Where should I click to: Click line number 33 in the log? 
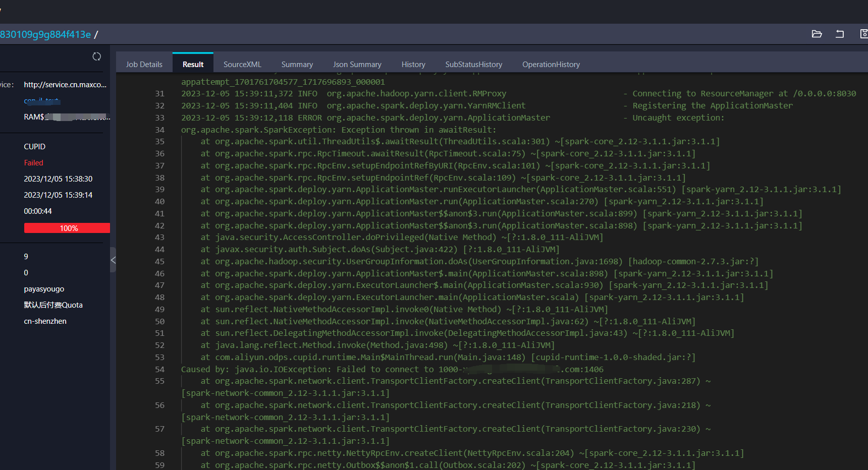click(x=159, y=117)
